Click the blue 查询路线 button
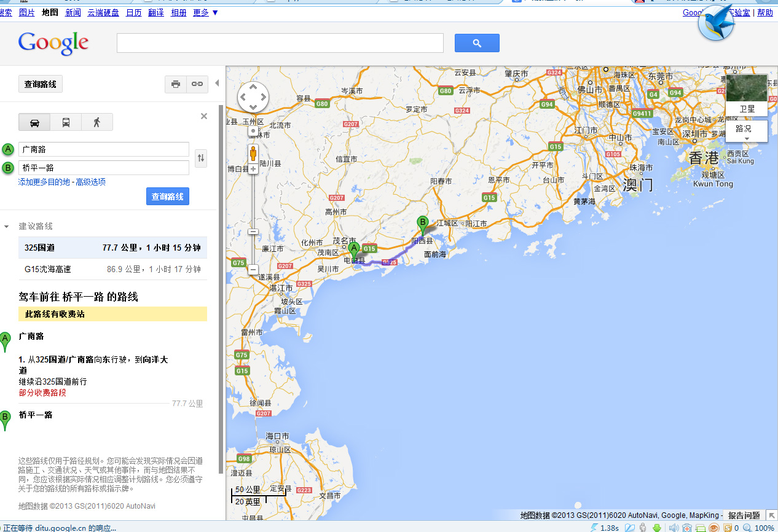This screenshot has height=532, width=778. [168, 197]
